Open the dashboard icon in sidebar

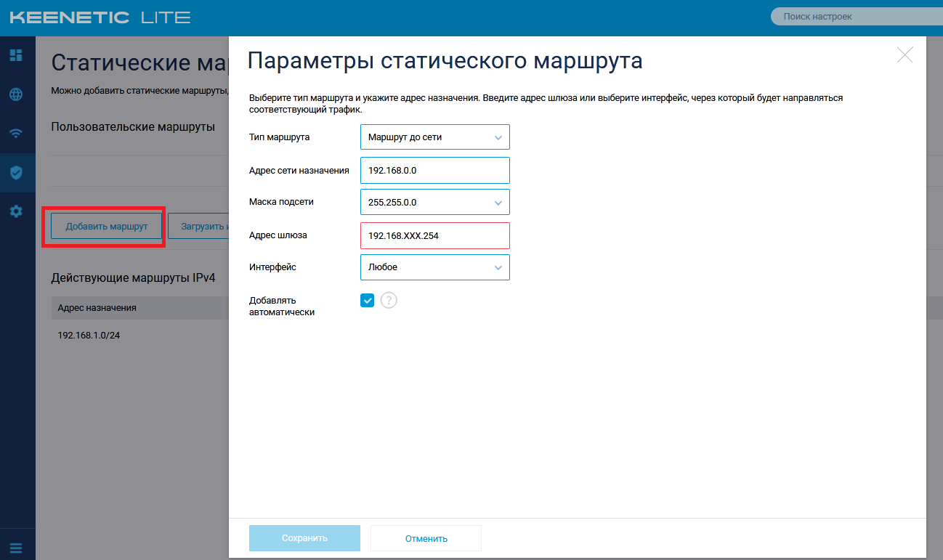click(x=16, y=55)
